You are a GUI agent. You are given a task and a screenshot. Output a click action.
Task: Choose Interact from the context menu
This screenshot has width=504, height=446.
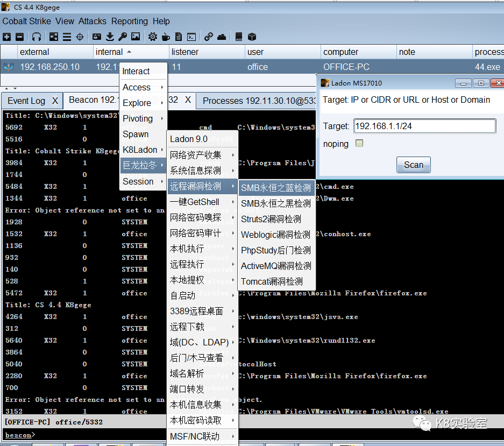[x=143, y=72]
